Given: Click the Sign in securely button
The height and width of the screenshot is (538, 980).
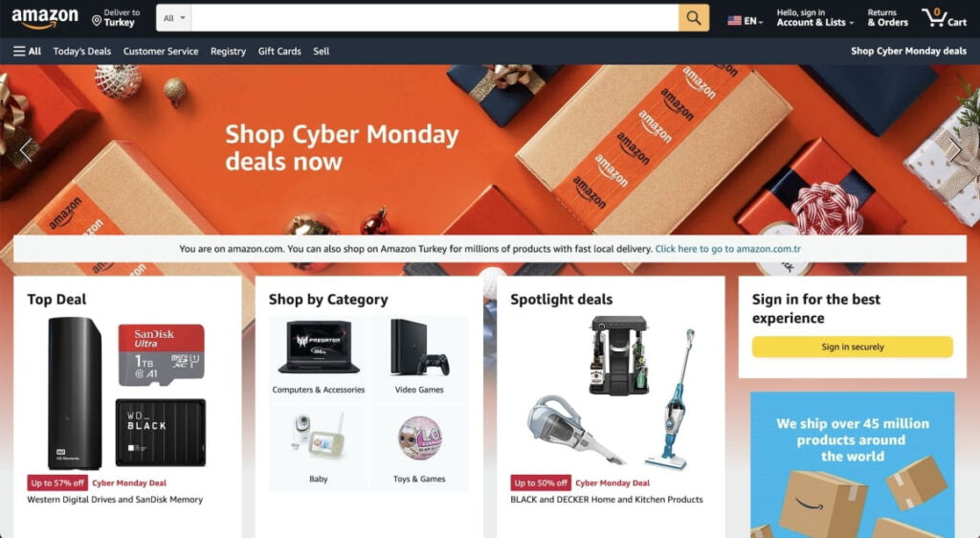Looking at the screenshot, I should pos(853,347).
